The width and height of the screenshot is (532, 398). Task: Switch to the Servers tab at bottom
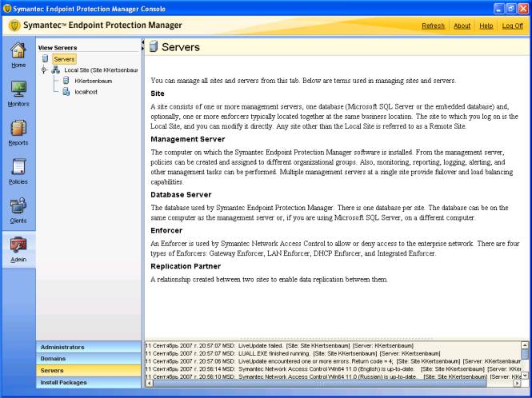click(x=89, y=371)
